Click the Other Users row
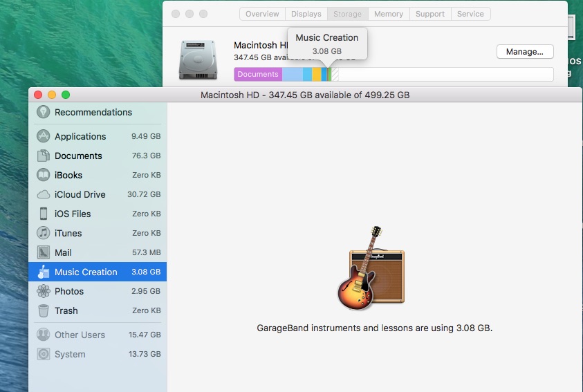583x392 pixels. pos(98,335)
